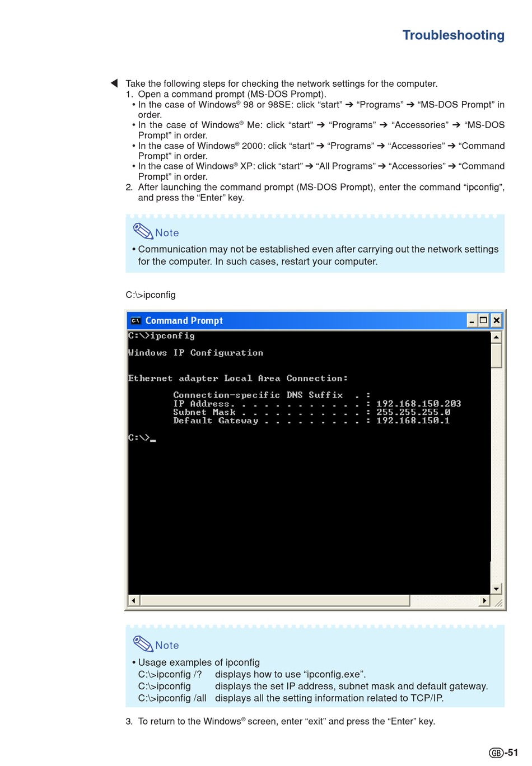Click the 'Windows IP Configuration' line
Image resolution: width=532 pixels, height=766 pixels.
(x=195, y=353)
